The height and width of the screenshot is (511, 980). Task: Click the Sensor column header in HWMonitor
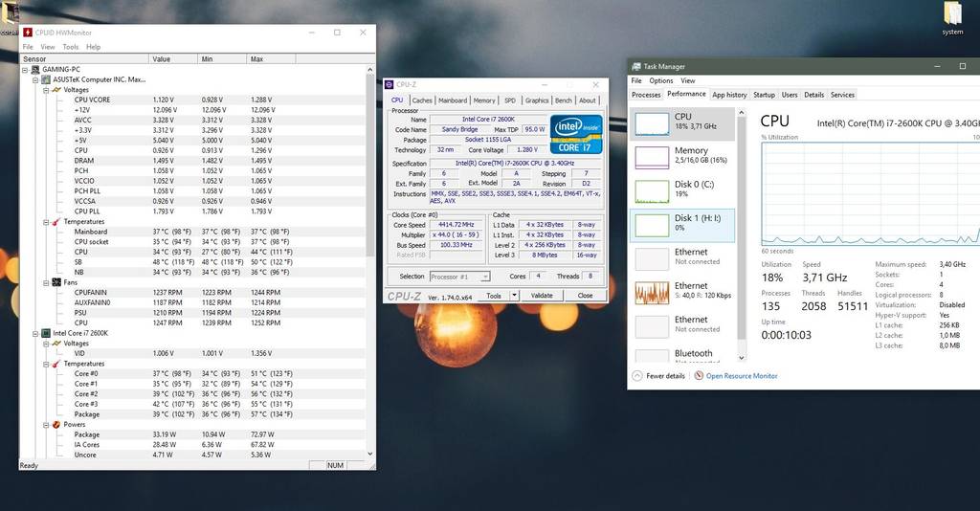[x=85, y=58]
